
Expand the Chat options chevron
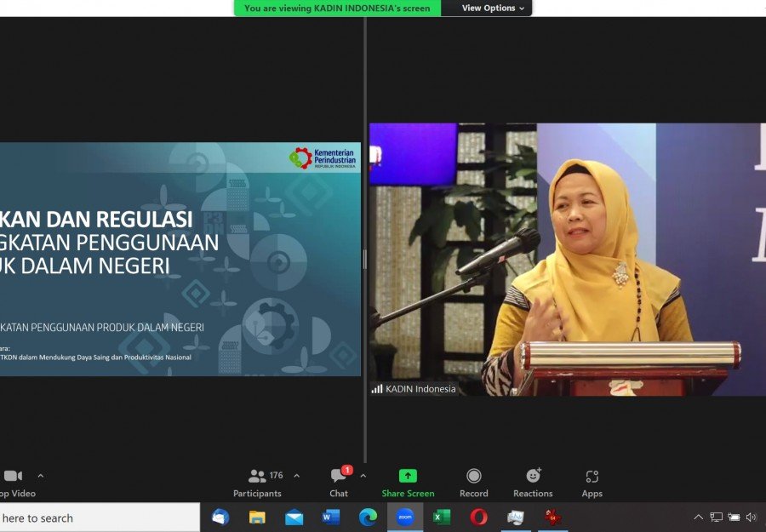(x=363, y=476)
